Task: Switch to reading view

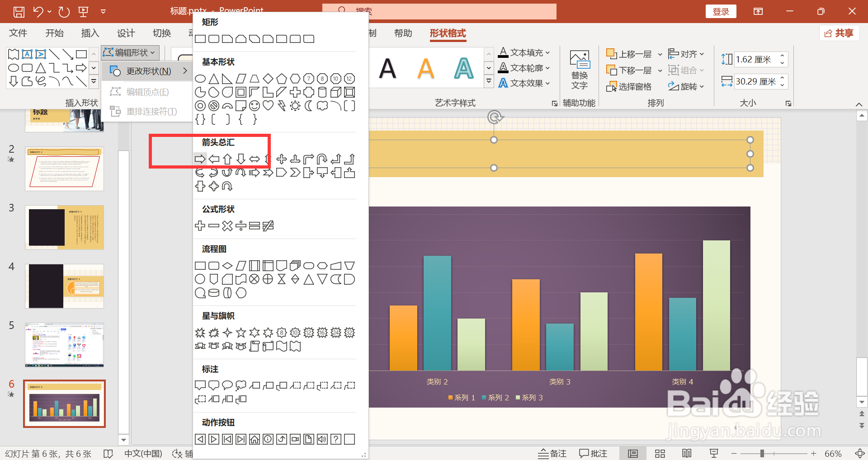Action: tap(687, 453)
